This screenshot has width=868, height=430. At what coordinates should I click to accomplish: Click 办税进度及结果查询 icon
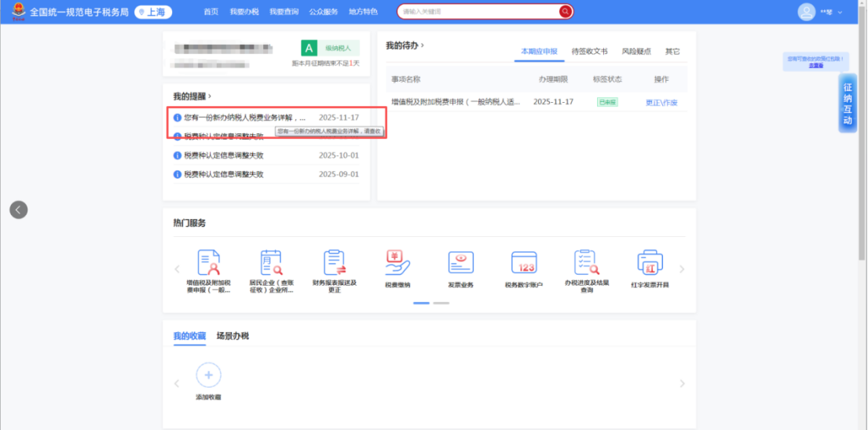587,263
